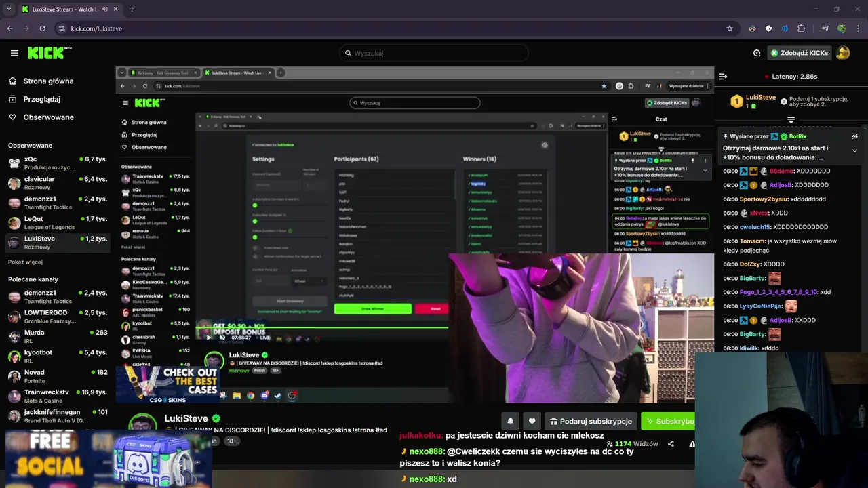Open the Kick hamburger sidebar menu
Viewport: 868px width, 488px height.
[x=14, y=53]
